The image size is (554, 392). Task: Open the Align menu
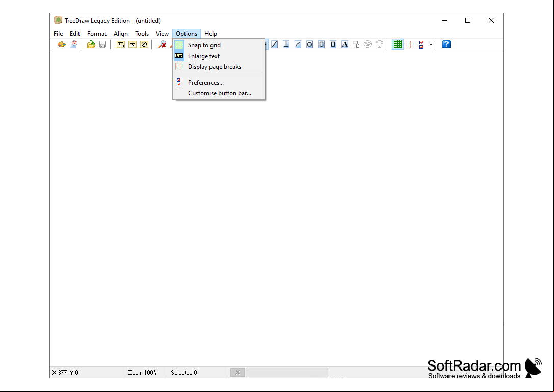click(x=121, y=34)
